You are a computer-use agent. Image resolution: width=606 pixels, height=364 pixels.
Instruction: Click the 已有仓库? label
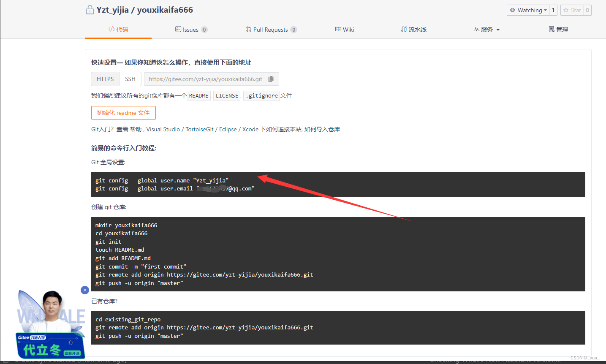tap(104, 301)
